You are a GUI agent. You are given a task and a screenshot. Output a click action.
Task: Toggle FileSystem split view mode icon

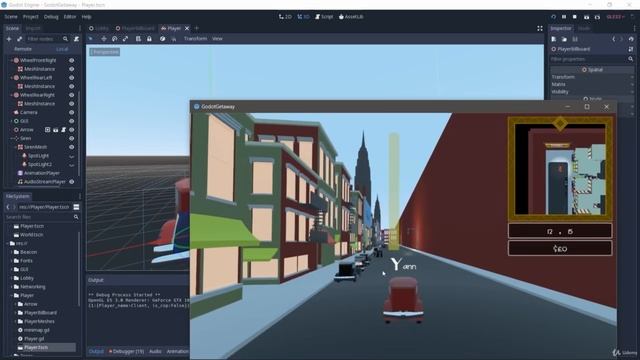(76, 207)
